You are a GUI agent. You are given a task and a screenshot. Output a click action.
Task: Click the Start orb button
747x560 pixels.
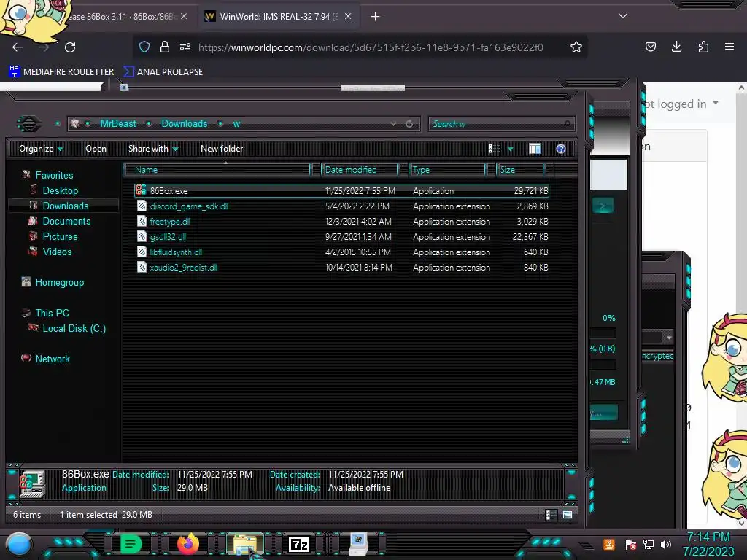coord(19,545)
